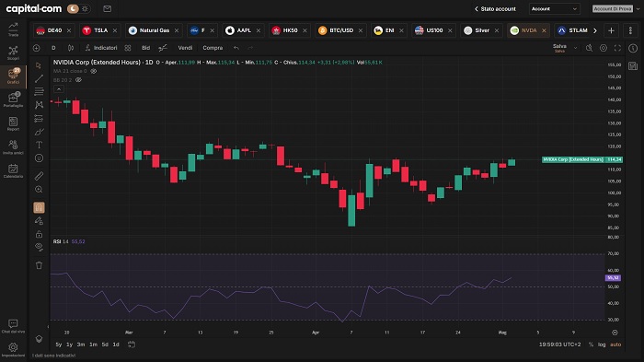This screenshot has width=644, height=362.
Task: Open live chat in sidebar
Action: coord(13,326)
